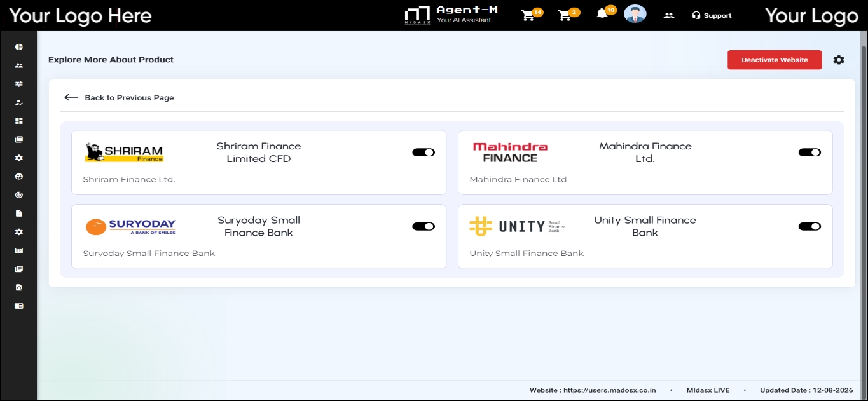The width and height of the screenshot is (868, 401).
Task: Click the gear icon below the document icon
Action: [x=19, y=232]
